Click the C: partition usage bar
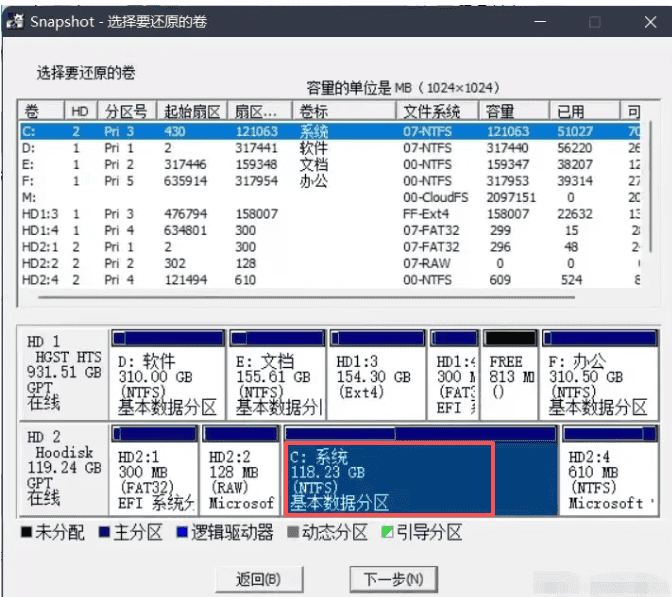The height and width of the screenshot is (597, 672). (420, 434)
